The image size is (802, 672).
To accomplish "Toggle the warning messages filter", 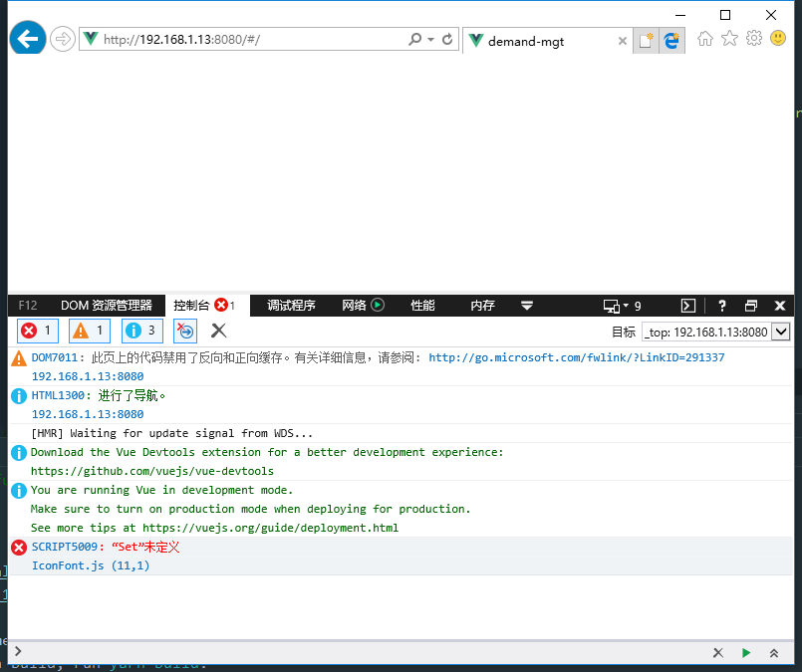I will click(90, 331).
